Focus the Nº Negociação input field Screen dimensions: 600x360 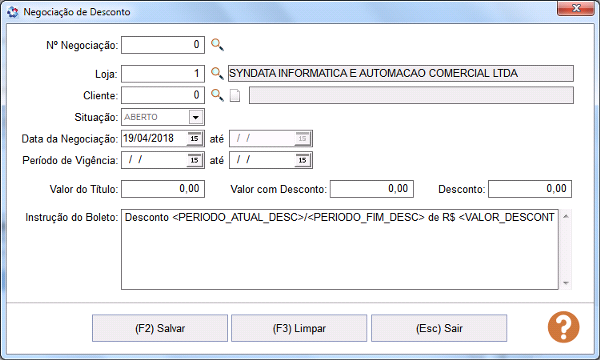(x=163, y=45)
